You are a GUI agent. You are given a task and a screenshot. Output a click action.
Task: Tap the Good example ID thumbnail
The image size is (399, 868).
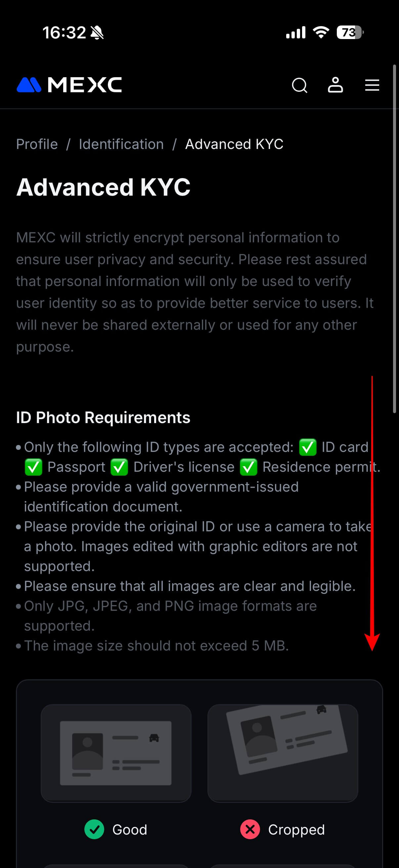[116, 753]
